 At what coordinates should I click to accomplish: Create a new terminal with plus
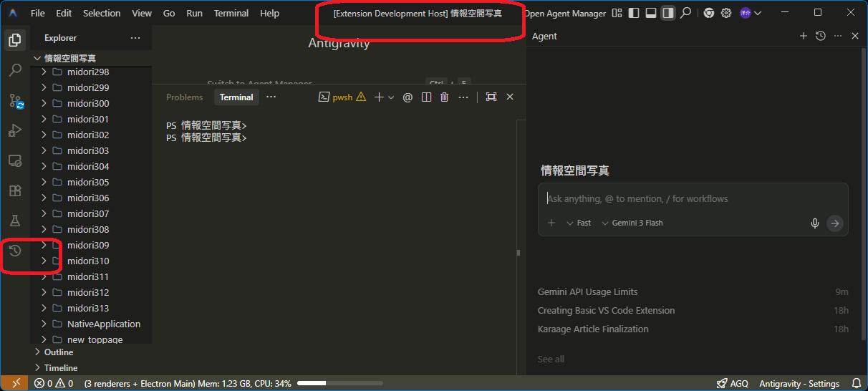tap(380, 97)
